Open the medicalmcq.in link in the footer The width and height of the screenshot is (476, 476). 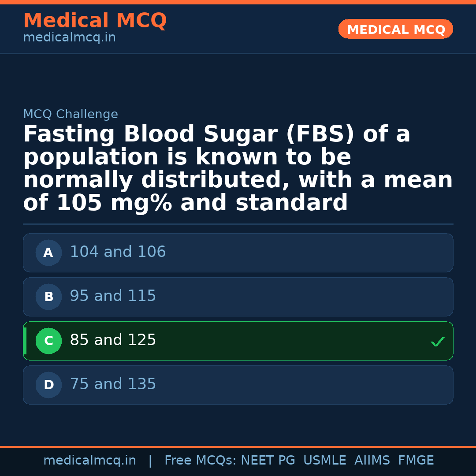point(89,461)
